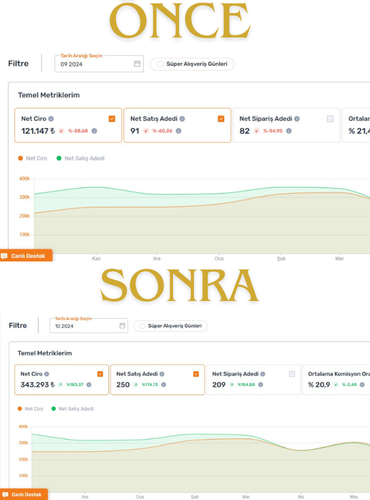This screenshot has width=370, height=500.
Task: Click info icon next to % 20,9 commission
Action: [362, 385]
